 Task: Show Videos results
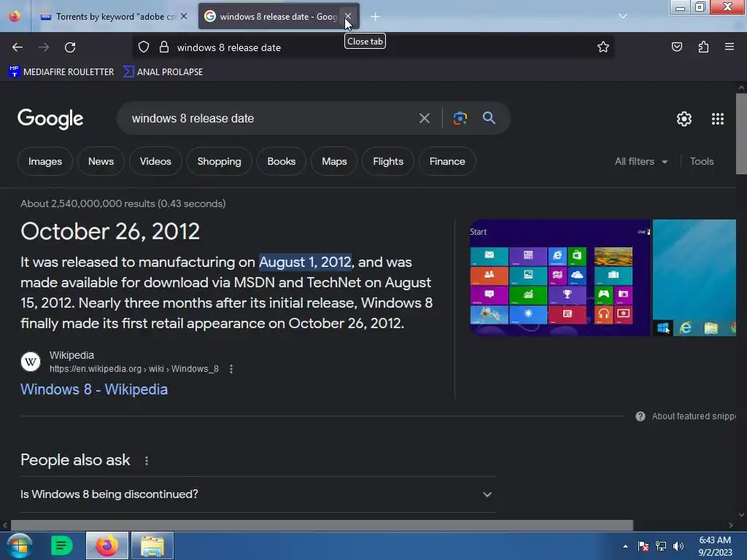tap(155, 161)
